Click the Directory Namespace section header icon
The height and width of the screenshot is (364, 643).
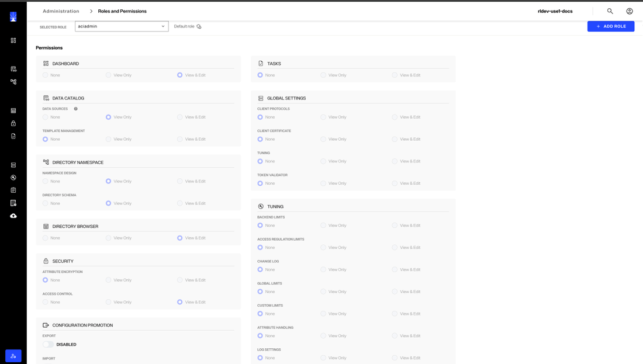(x=46, y=162)
